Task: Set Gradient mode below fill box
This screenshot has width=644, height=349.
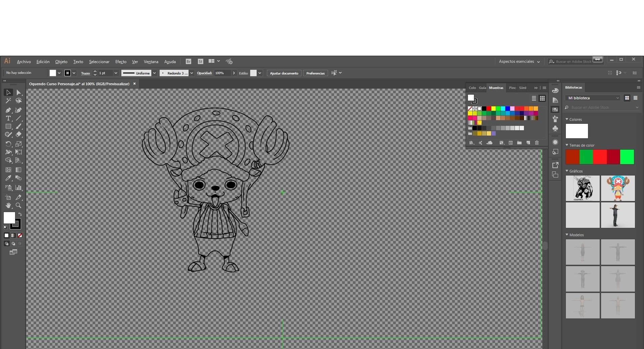Action: [x=13, y=236]
